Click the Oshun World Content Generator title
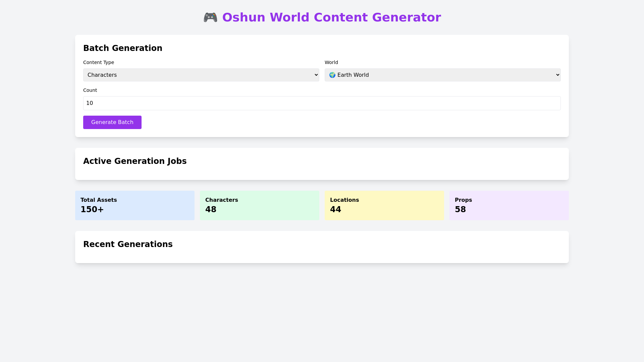 coord(331,17)
